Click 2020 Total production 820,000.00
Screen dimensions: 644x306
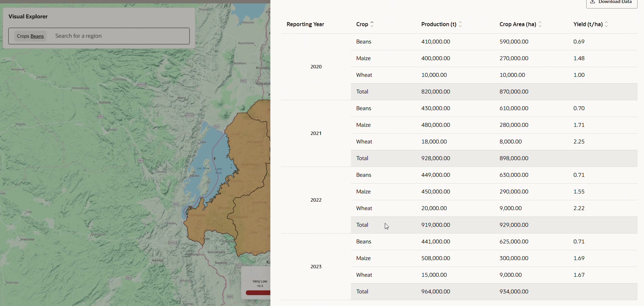(436, 92)
